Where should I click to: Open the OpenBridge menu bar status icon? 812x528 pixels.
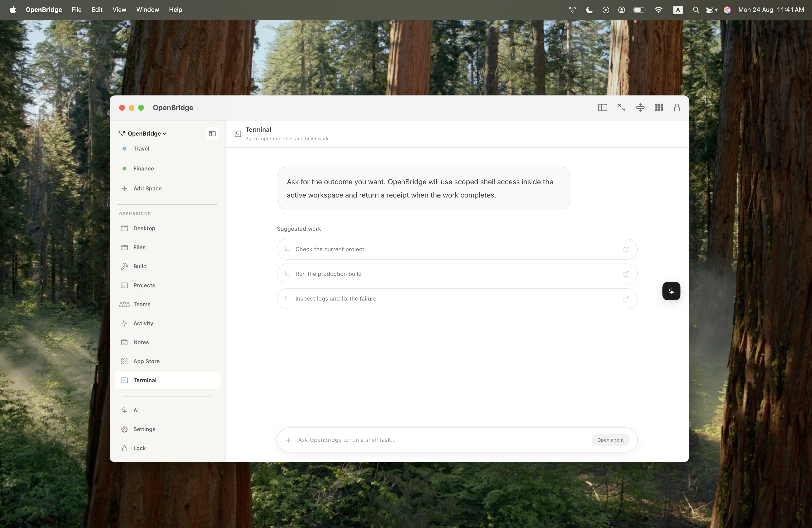[x=572, y=10]
